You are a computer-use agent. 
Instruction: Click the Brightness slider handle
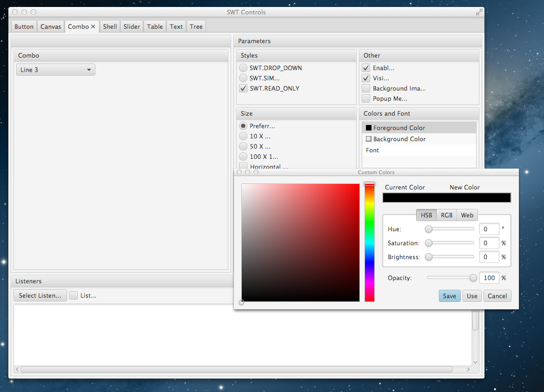pyautogui.click(x=429, y=257)
